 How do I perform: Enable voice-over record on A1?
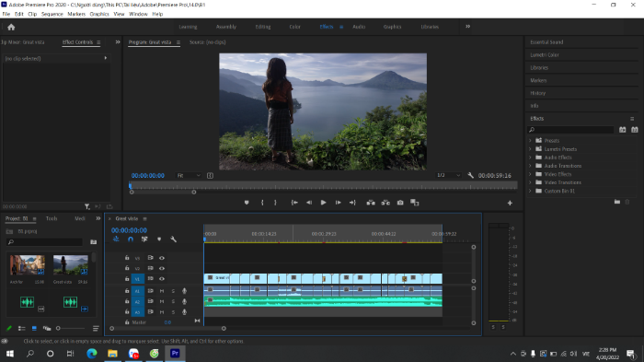[x=184, y=291]
